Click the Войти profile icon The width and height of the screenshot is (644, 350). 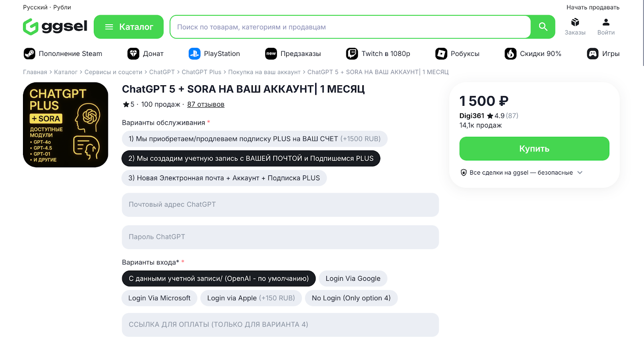point(606,23)
